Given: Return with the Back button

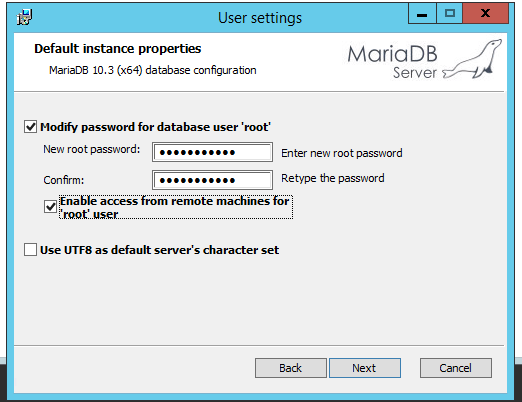Looking at the screenshot, I should coord(291,368).
